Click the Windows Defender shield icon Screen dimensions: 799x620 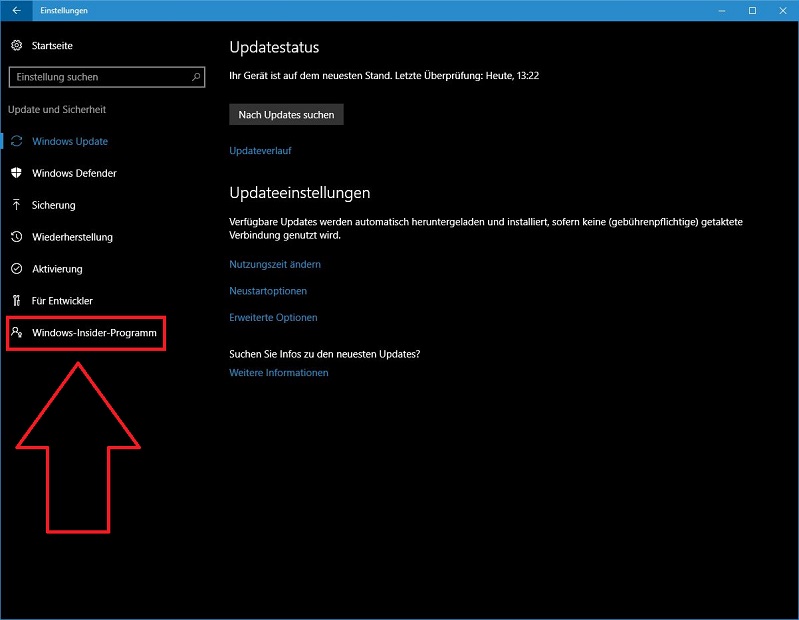tap(16, 173)
